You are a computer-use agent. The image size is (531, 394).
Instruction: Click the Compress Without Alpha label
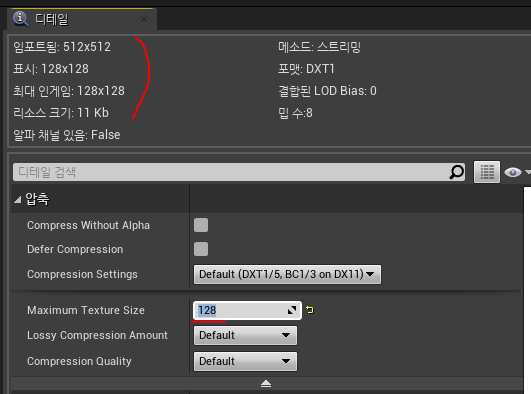[88, 225]
